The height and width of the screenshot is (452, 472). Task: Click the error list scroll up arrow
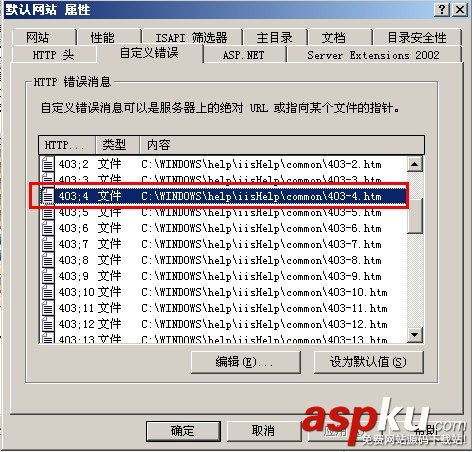(x=415, y=164)
